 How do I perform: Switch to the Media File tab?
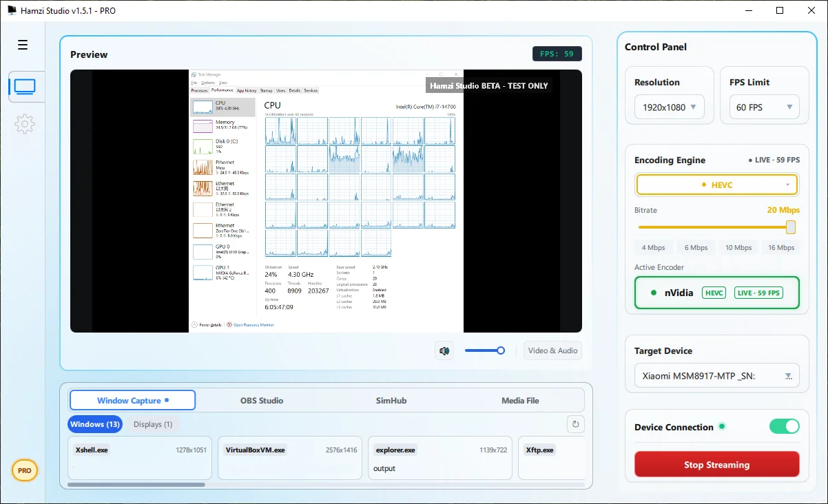pos(520,400)
